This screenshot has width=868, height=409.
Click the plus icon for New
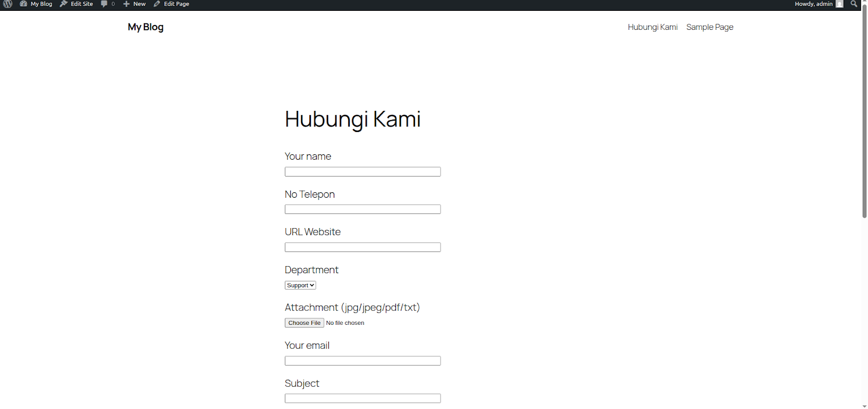(126, 4)
